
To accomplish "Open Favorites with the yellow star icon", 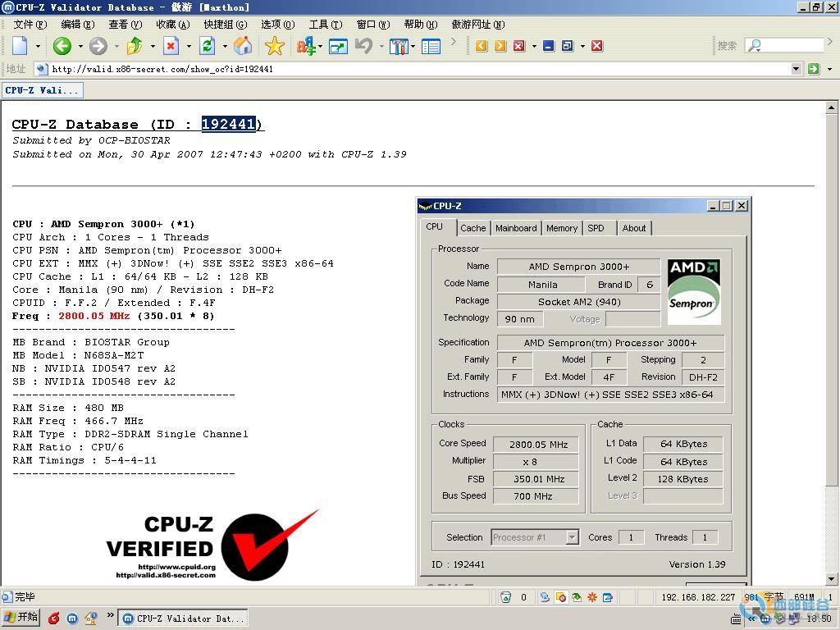I will 274,46.
